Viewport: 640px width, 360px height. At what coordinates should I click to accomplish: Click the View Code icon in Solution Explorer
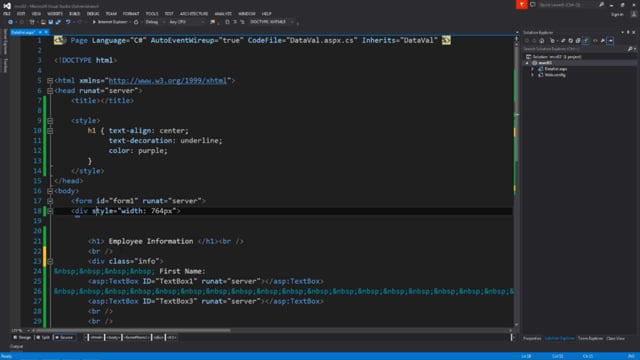click(595, 40)
